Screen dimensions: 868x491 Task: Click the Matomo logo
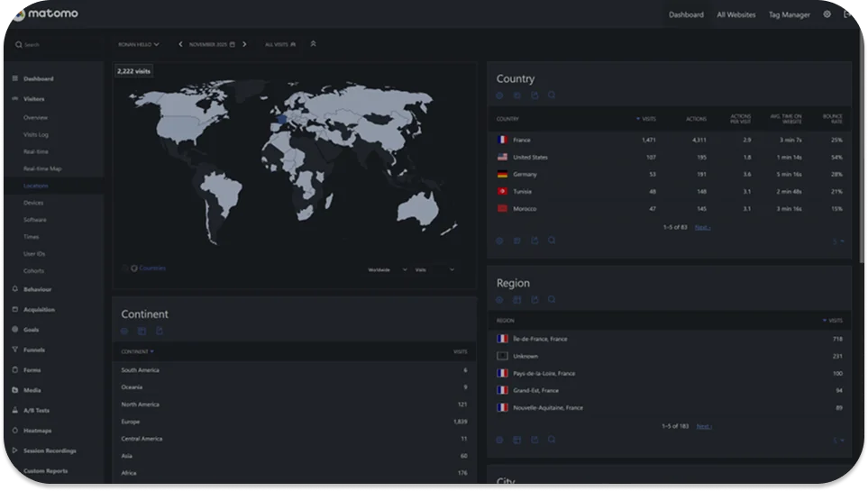(x=45, y=14)
